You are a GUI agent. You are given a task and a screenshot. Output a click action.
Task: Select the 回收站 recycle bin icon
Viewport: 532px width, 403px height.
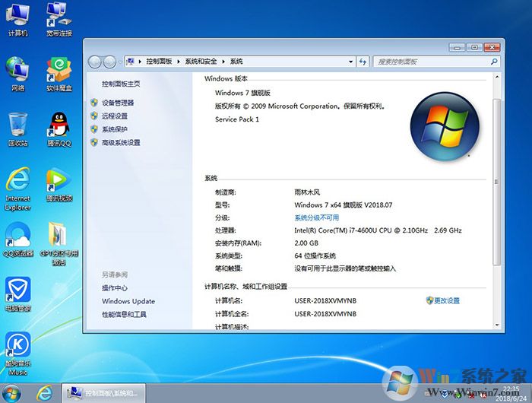click(x=17, y=126)
